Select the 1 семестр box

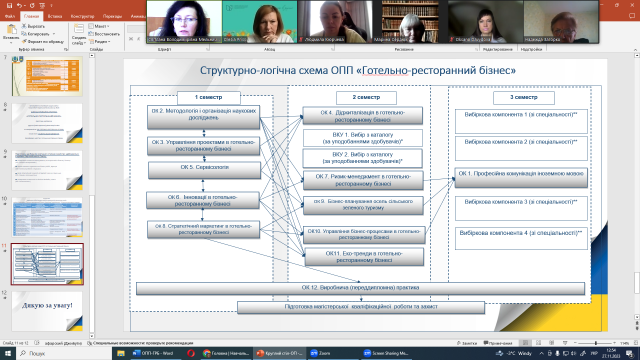coord(209,98)
